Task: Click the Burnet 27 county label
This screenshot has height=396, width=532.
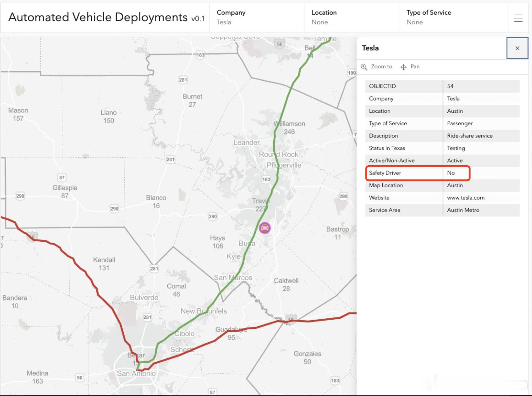Action: click(192, 100)
